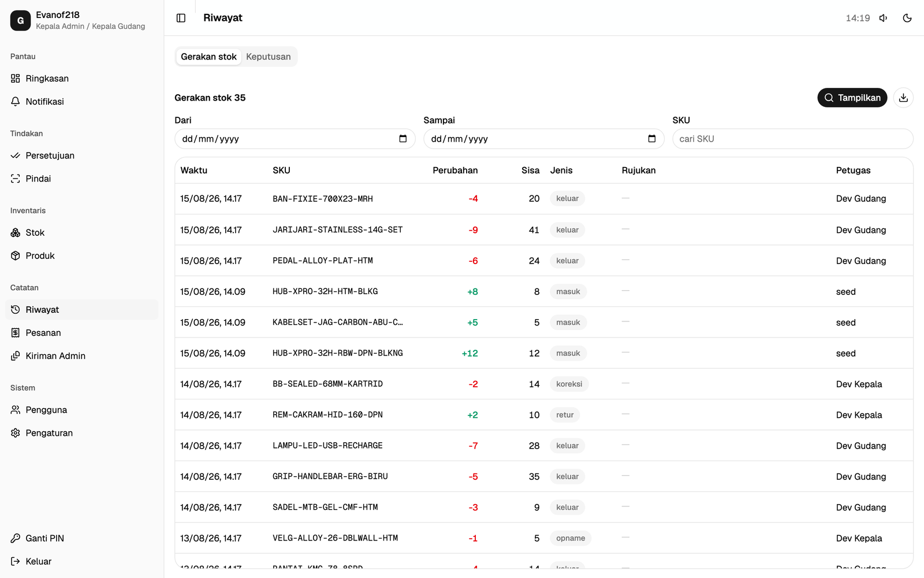Click the +12 change value

pyautogui.click(x=470, y=353)
